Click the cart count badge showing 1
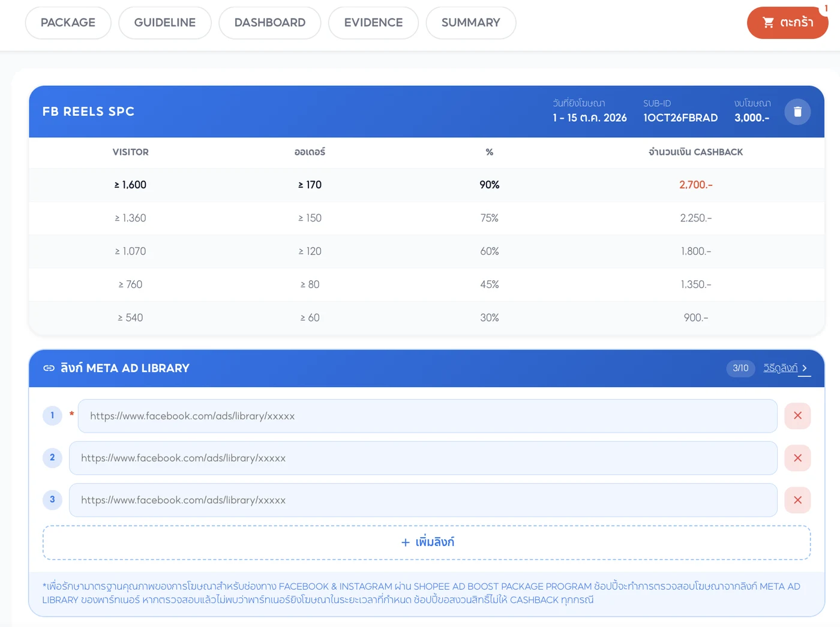 coord(826,8)
